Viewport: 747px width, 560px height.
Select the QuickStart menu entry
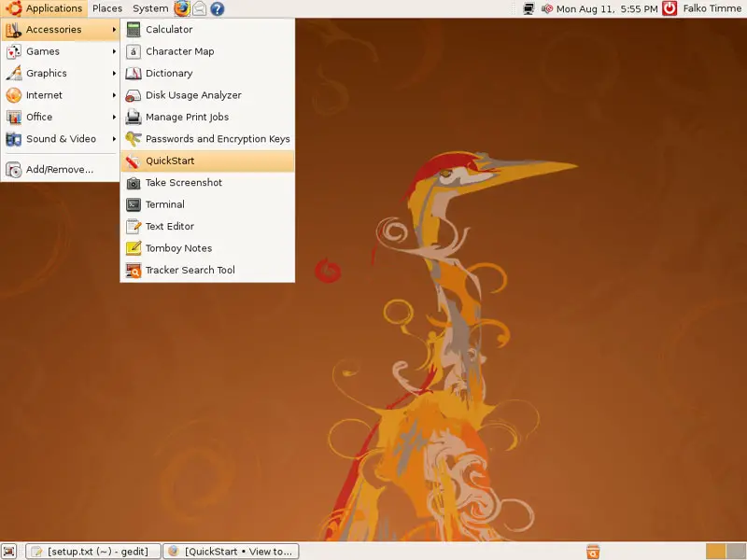(x=207, y=161)
